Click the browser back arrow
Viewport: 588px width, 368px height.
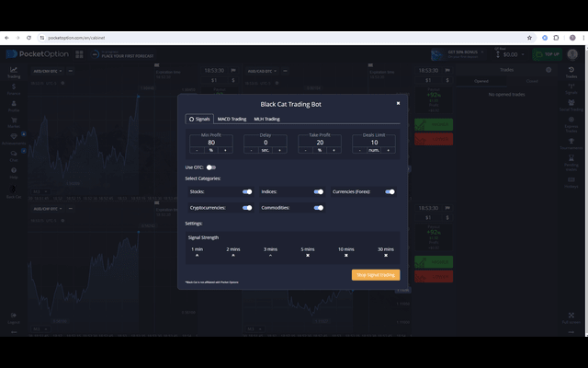(x=6, y=38)
